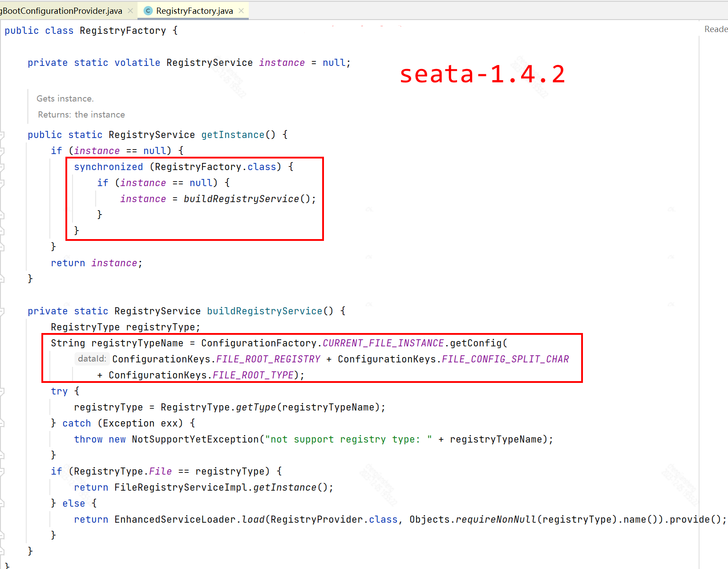Click 'RegistryType.File' in the if condition

click(123, 471)
